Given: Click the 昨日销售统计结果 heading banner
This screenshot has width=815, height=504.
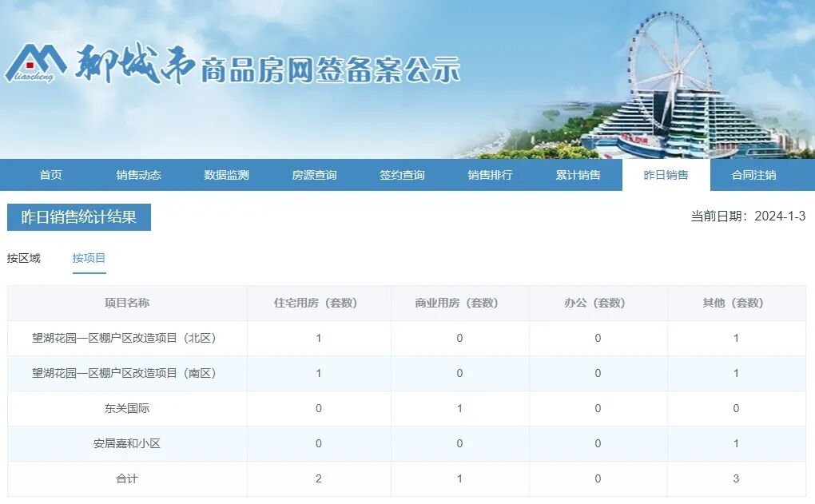Looking at the screenshot, I should tap(78, 216).
